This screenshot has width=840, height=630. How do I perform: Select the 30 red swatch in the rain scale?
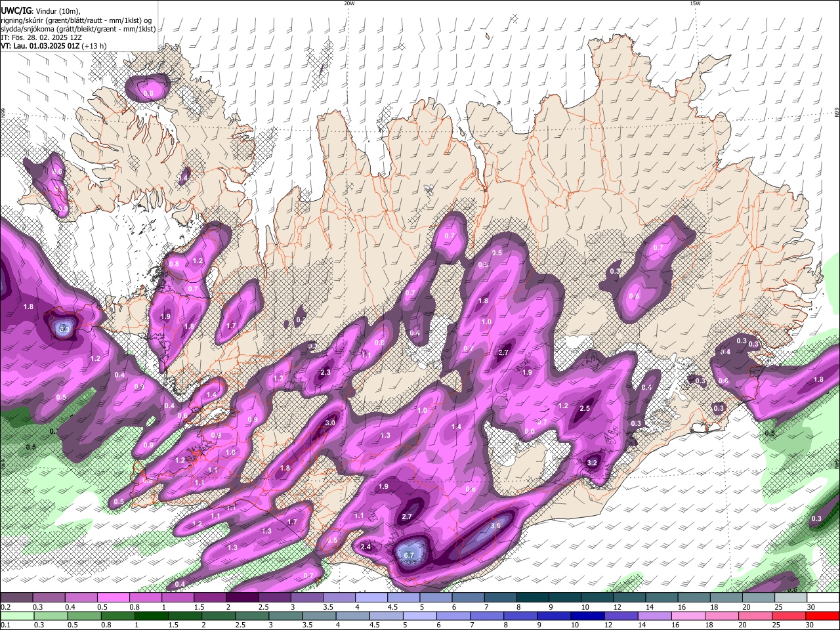[823, 616]
